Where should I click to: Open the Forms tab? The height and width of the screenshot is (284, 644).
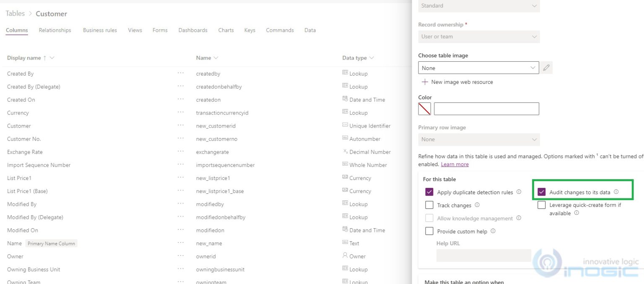point(160,30)
